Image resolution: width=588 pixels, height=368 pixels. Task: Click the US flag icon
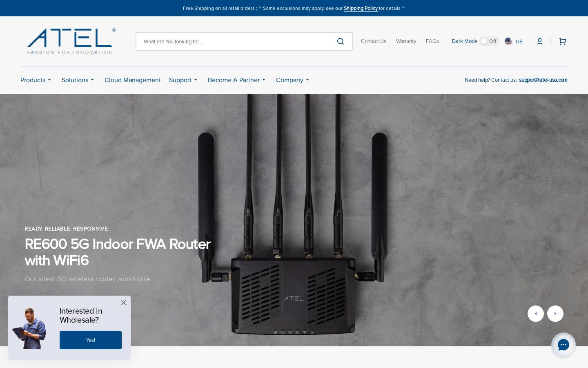tap(508, 41)
